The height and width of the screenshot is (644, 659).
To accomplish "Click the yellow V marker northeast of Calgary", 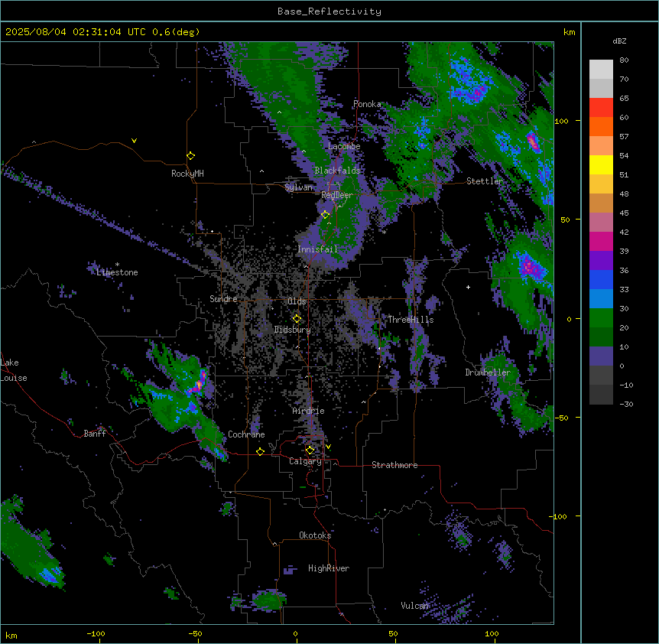I will [328, 447].
